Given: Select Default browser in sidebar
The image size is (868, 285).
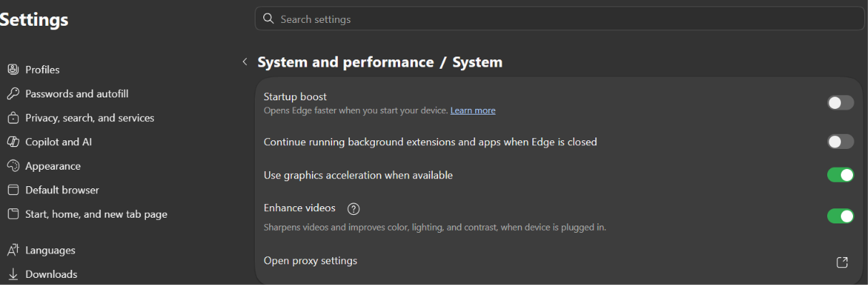Looking at the screenshot, I should pos(62,190).
